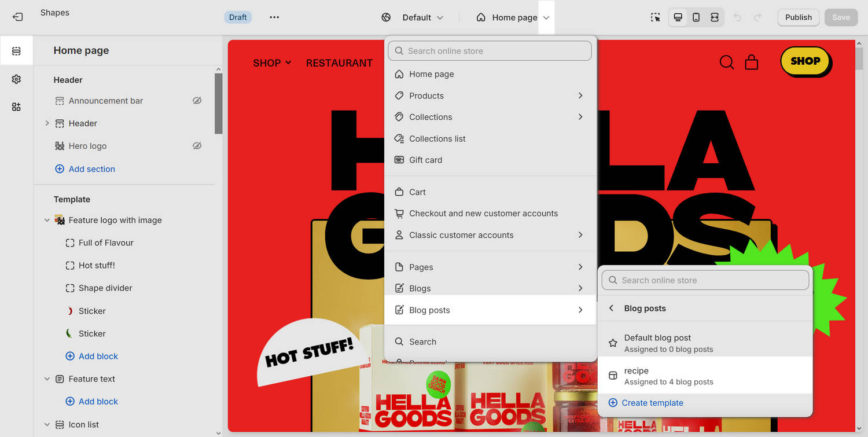This screenshot has width=868, height=437.
Task: Click the Icon list section icon
Action: coord(60,424)
